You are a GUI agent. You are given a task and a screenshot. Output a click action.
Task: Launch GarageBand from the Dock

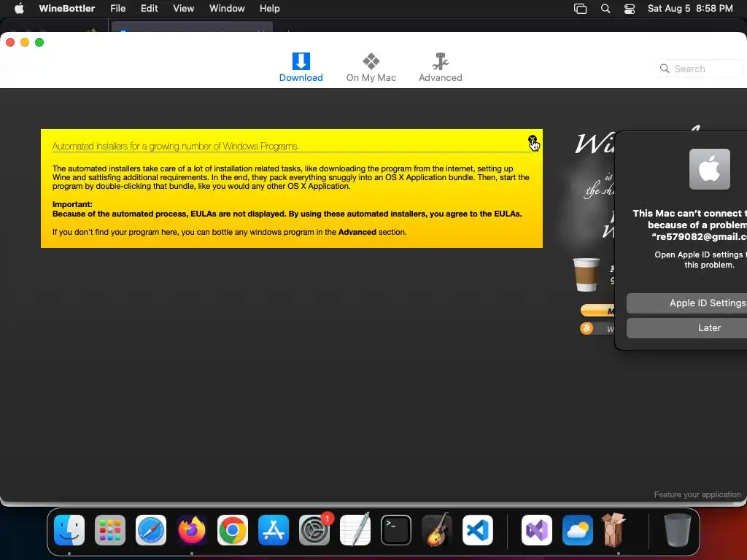[x=437, y=529]
